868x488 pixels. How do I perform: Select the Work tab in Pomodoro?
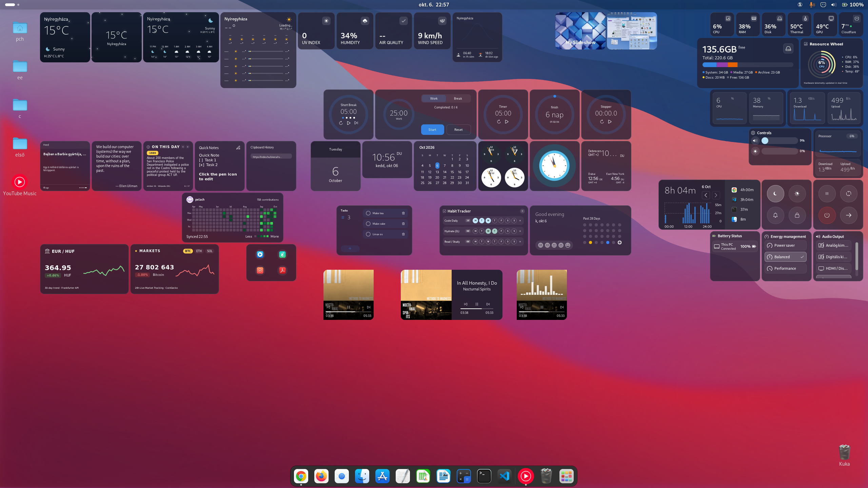pyautogui.click(x=434, y=99)
